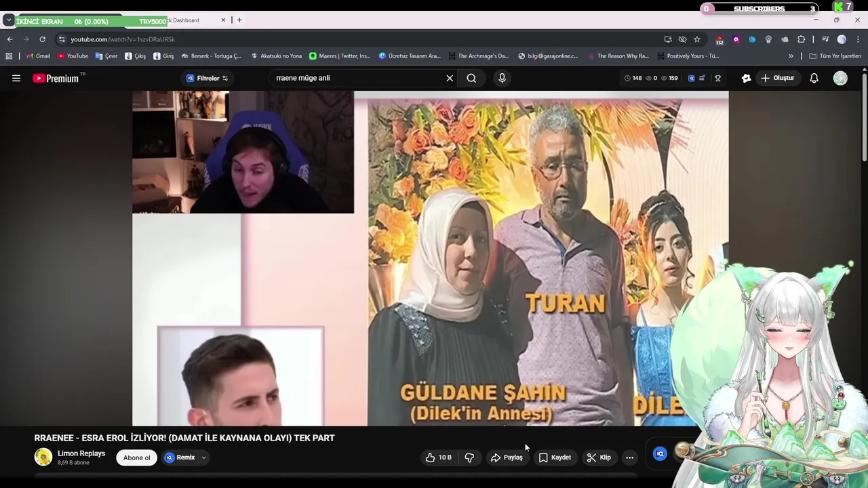Go back in browser history

tap(9, 39)
